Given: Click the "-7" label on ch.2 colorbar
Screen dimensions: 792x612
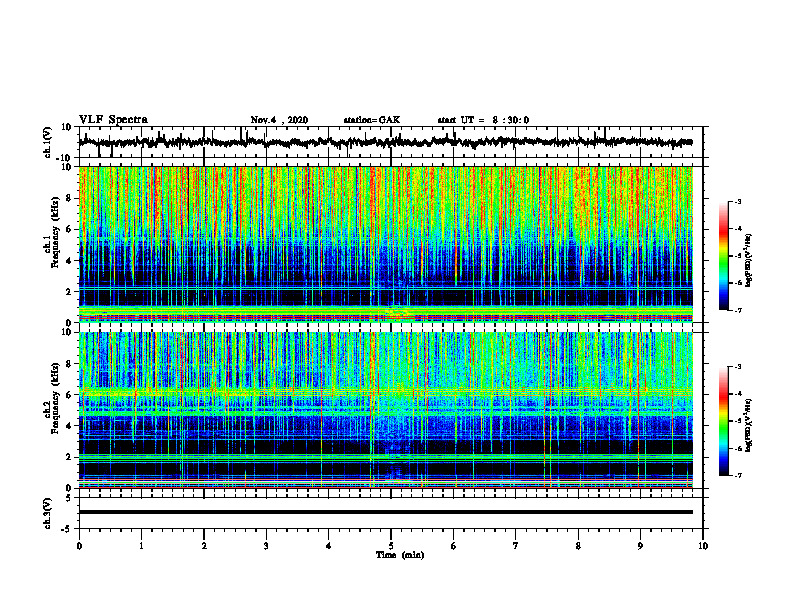Looking at the screenshot, I should (x=737, y=476).
